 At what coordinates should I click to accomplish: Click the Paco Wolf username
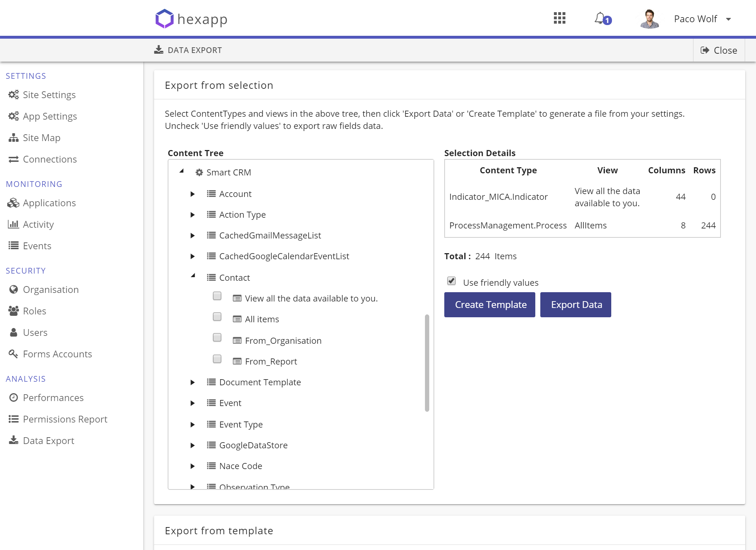coord(695,19)
